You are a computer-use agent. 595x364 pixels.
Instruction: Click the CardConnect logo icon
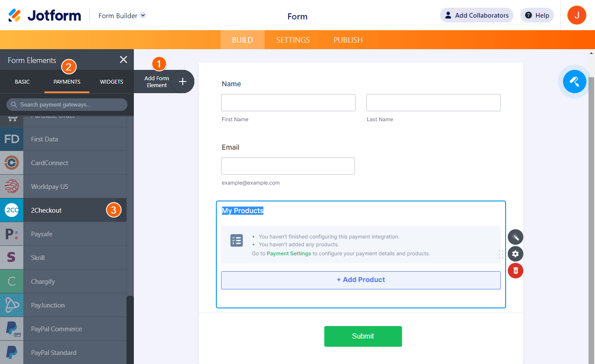[12, 163]
